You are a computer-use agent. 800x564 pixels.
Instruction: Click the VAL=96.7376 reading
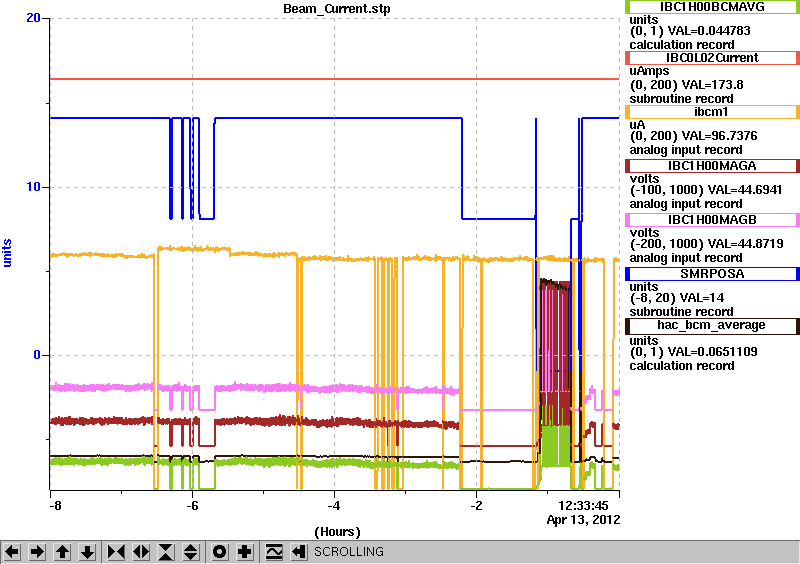pos(712,136)
